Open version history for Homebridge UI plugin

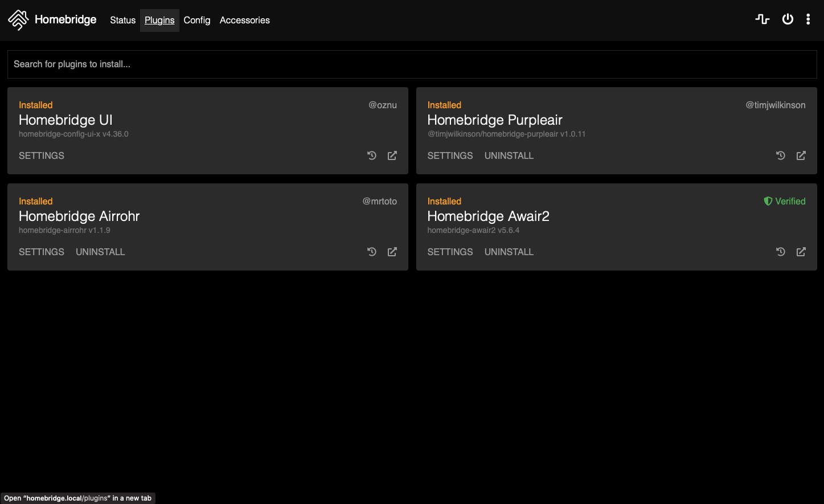tap(372, 155)
